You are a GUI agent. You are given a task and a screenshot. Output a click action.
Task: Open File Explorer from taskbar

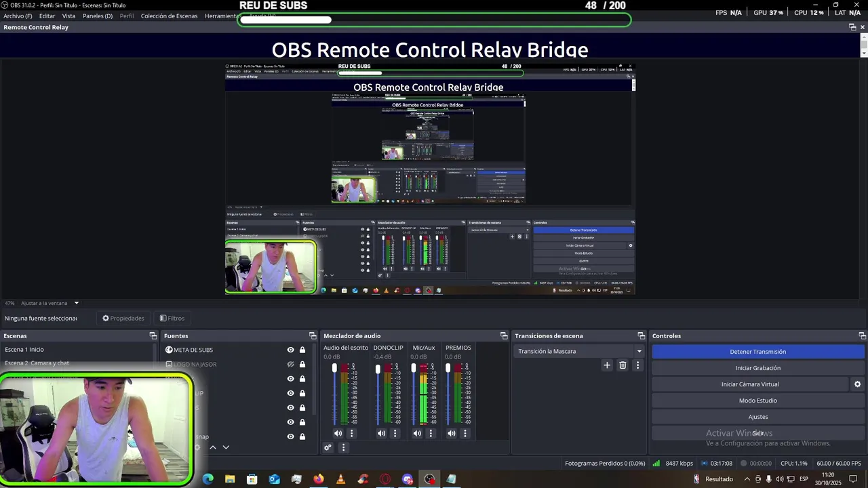tap(230, 479)
